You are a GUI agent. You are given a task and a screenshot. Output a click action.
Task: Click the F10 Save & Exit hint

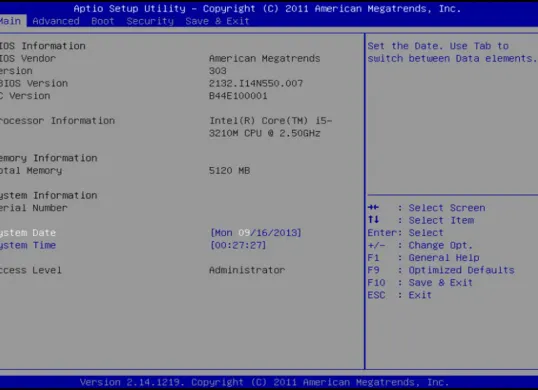420,283
